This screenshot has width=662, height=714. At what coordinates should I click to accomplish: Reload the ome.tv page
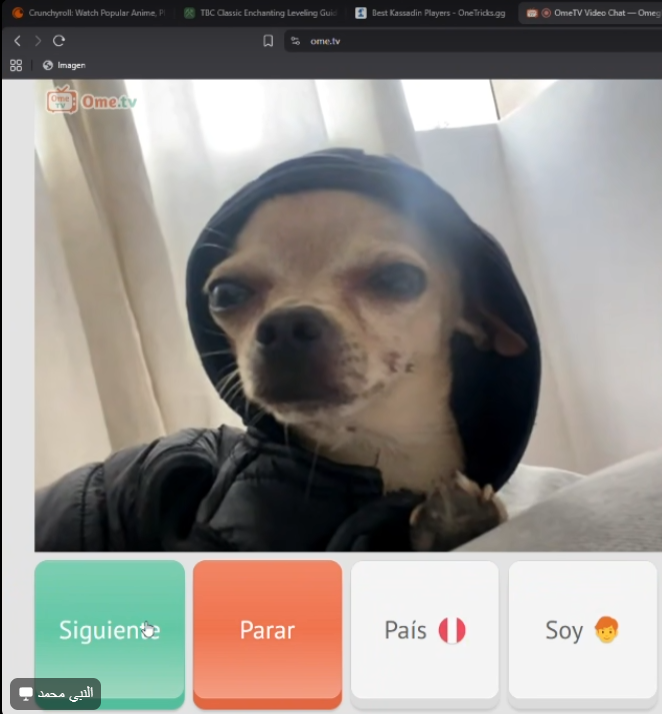click(59, 41)
